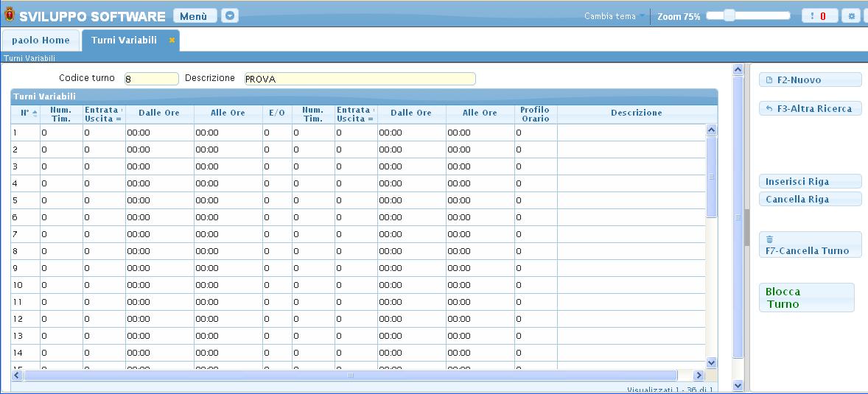Click the Zoom 75% slider handle

[x=729, y=15]
